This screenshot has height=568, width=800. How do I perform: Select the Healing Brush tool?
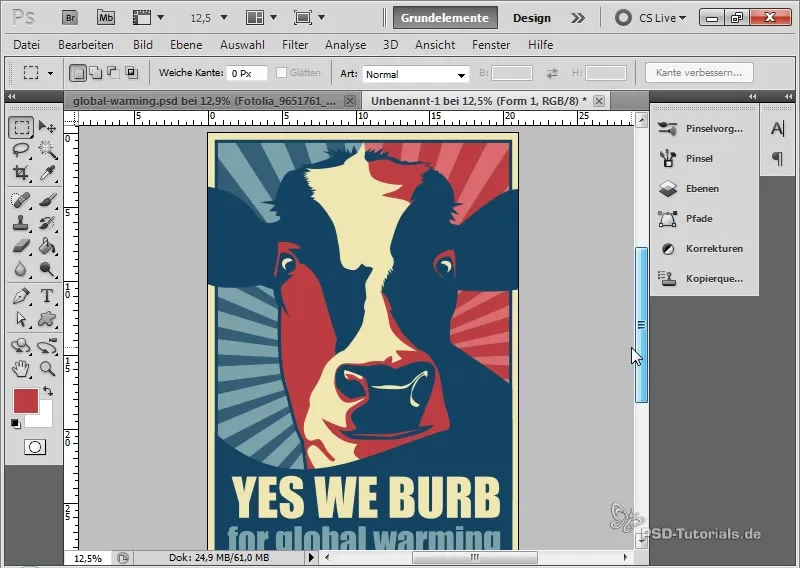pos(21,200)
